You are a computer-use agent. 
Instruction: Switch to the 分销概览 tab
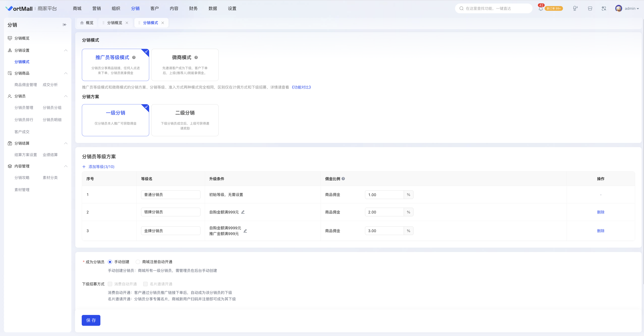coord(115,23)
